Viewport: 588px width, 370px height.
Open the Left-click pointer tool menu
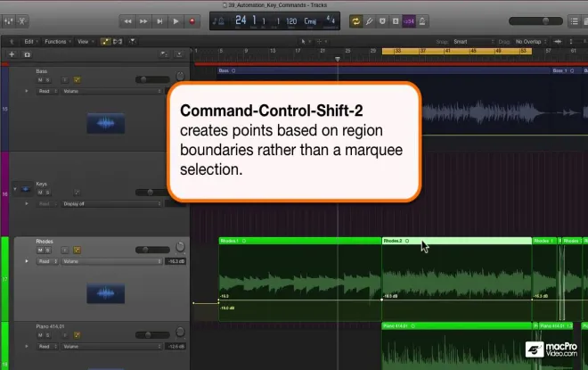tap(306, 42)
